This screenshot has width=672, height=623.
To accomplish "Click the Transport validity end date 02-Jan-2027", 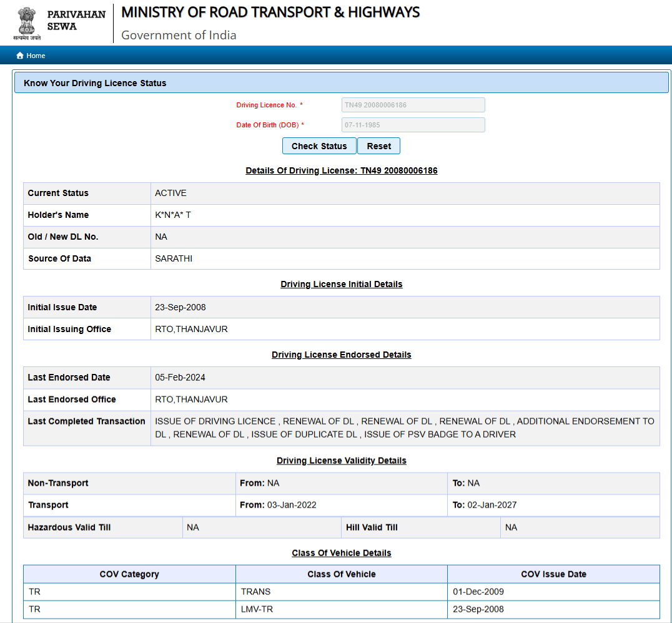I will 492,505.
